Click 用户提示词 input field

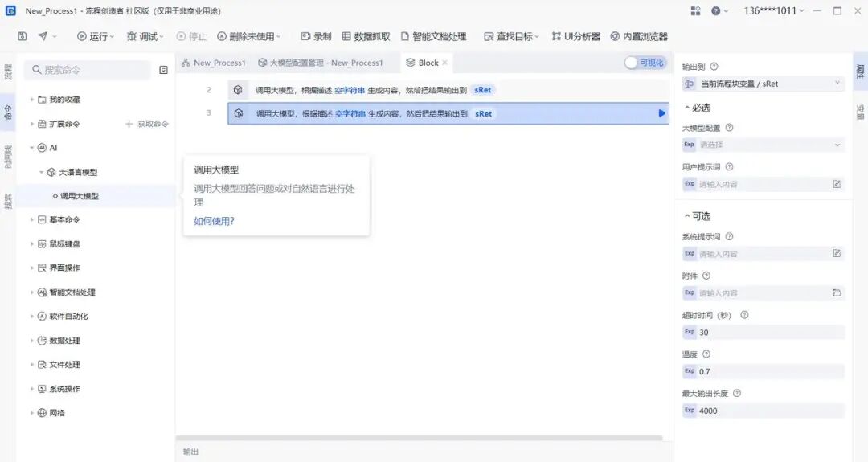pyautogui.click(x=763, y=184)
